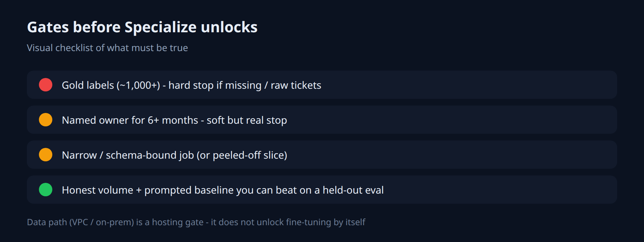
Task: Select the '(~1,000+)' count in Gold labels row
Action: pos(138,85)
